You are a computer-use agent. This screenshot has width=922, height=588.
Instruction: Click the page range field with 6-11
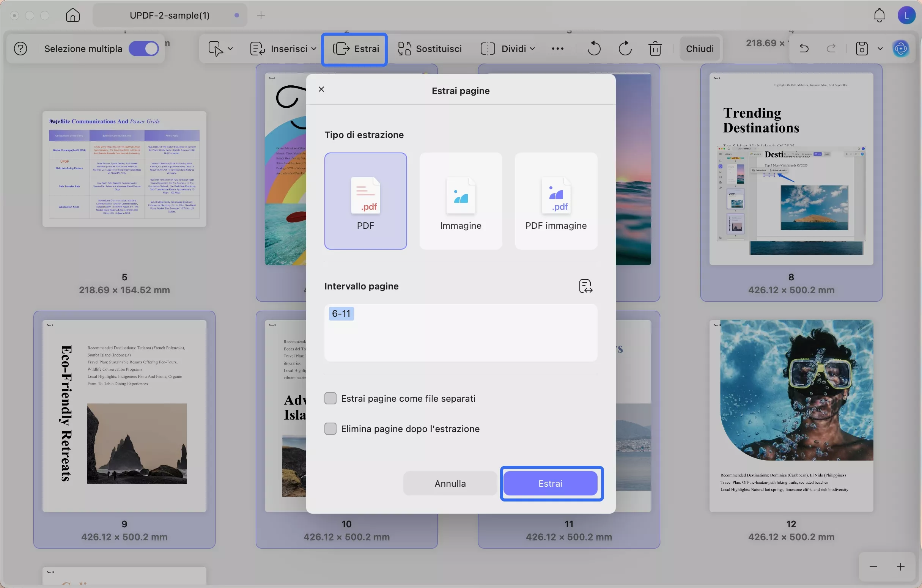(x=461, y=333)
